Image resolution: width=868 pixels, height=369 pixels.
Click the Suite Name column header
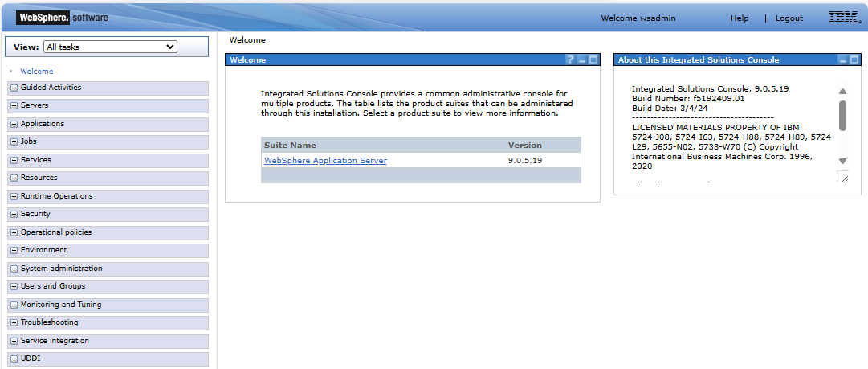click(x=290, y=146)
